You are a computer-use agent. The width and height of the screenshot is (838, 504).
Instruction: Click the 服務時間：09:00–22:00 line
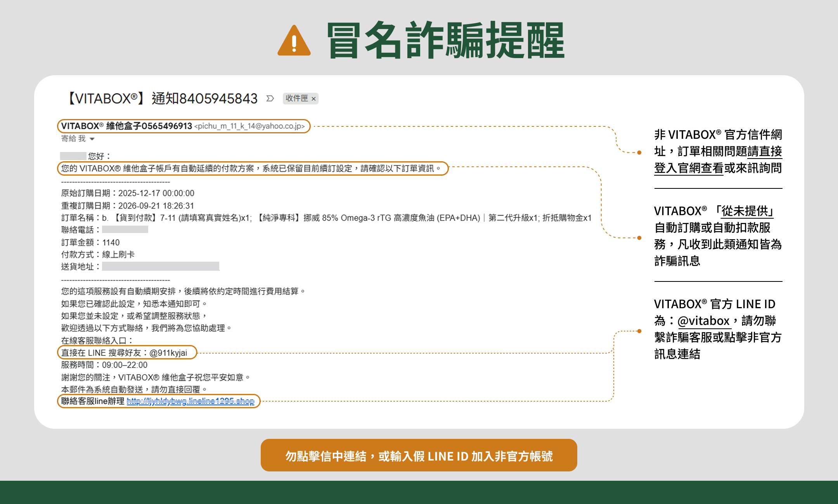104,365
